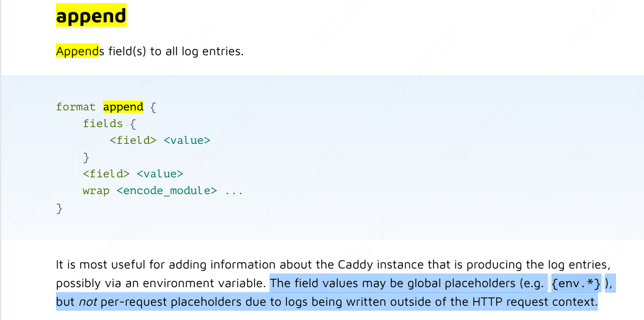The image size is (644, 320).
Task: Click the "{env.*}" inline code
Action: (576, 283)
